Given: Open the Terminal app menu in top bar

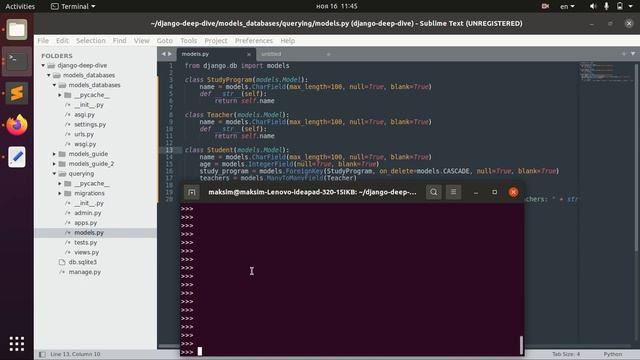Looking at the screenshot, I should pos(73,6).
